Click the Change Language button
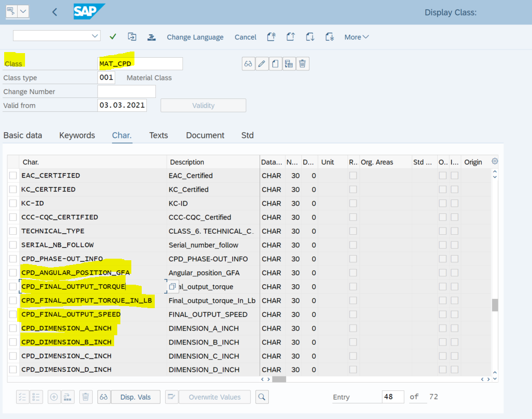532x419 pixels. click(195, 37)
